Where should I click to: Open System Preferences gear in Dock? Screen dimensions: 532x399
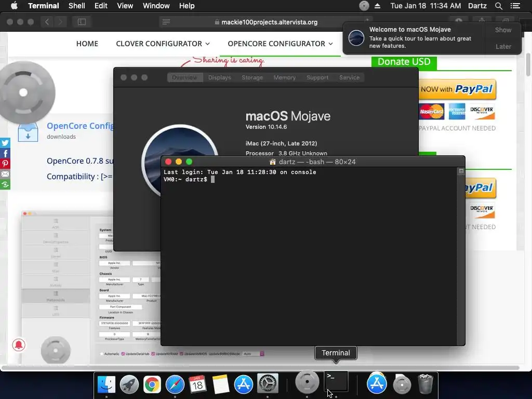268,384
